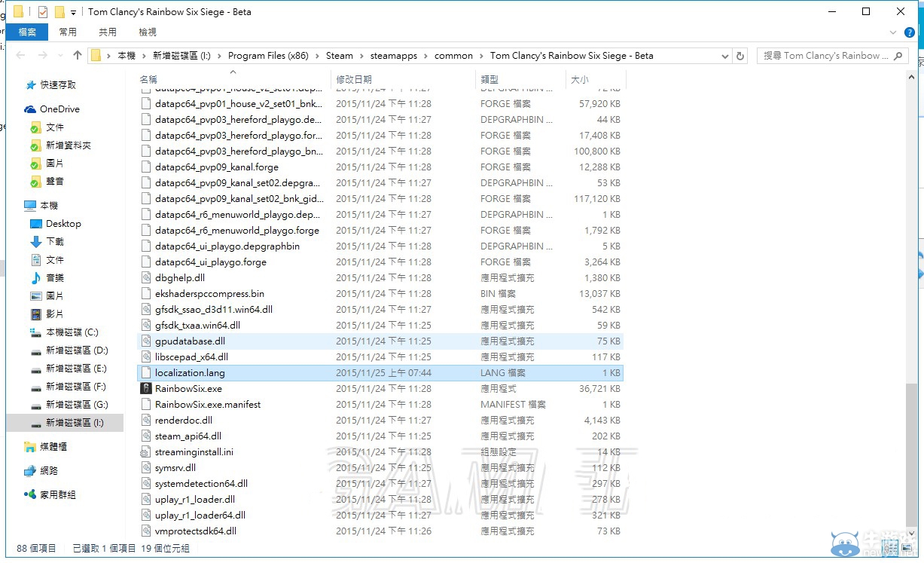Click the search box for this folder
Screen dimensions: 924x563
tap(832, 56)
